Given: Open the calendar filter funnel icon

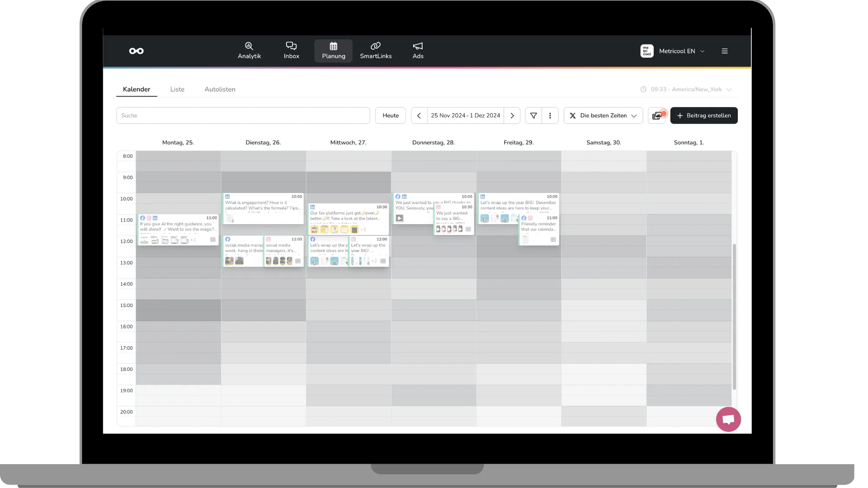Looking at the screenshot, I should click(x=533, y=116).
